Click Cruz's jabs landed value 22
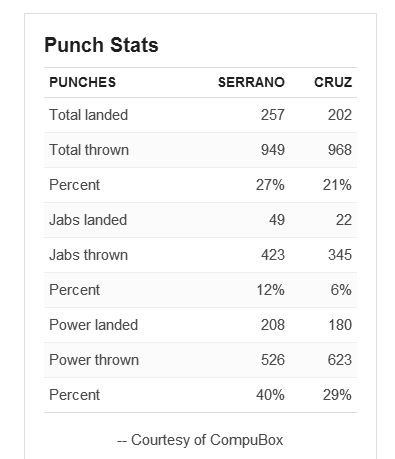 pos(344,220)
